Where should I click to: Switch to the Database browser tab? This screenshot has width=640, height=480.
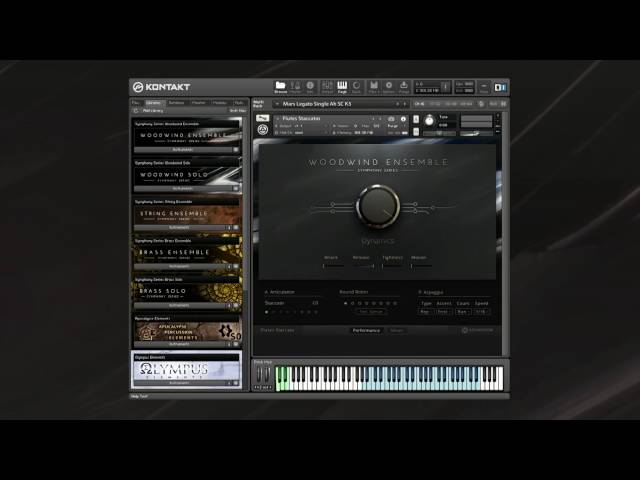click(177, 102)
